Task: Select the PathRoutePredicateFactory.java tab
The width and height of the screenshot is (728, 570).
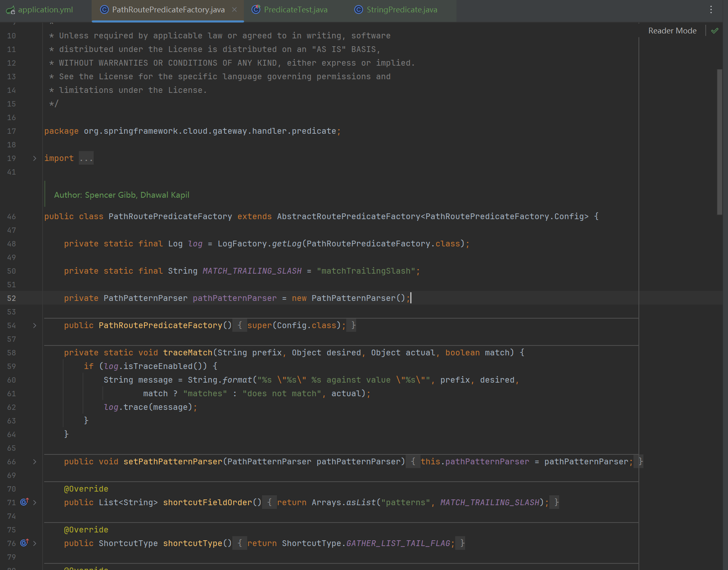Action: pos(168,9)
